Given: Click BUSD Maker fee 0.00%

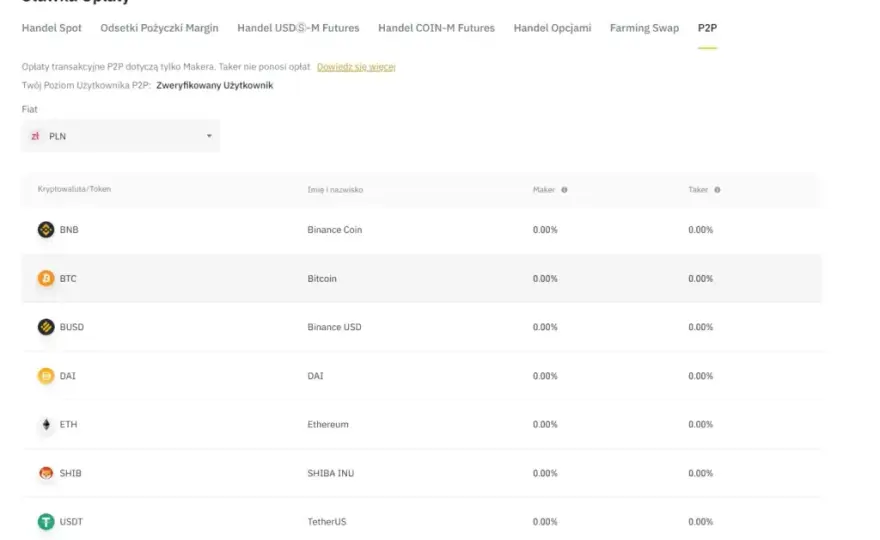Looking at the screenshot, I should pos(545,327).
